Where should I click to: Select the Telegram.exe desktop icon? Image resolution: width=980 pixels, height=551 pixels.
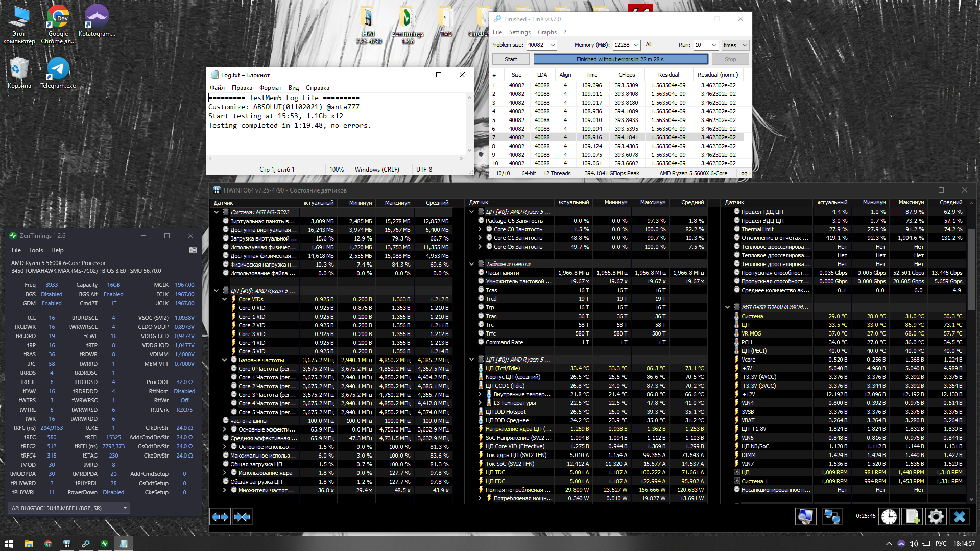pos(58,73)
